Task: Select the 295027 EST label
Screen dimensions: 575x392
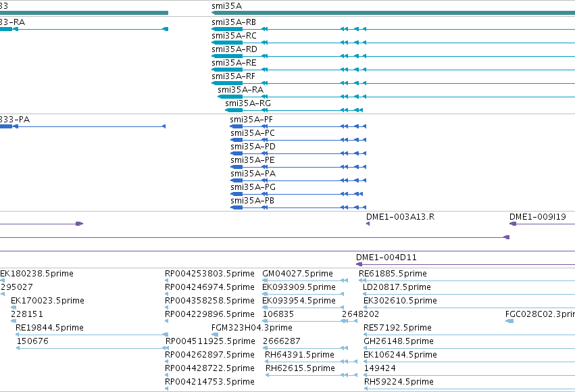Action: [x=16, y=287]
